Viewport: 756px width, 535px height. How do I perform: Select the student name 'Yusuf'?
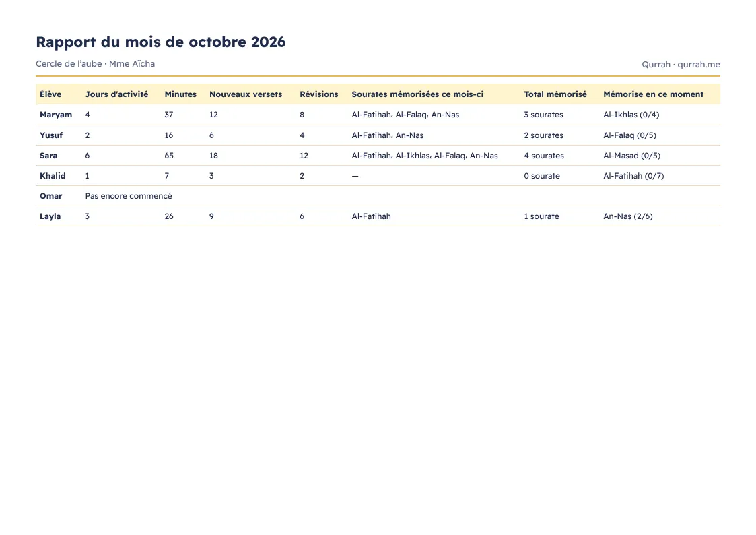pos(51,135)
